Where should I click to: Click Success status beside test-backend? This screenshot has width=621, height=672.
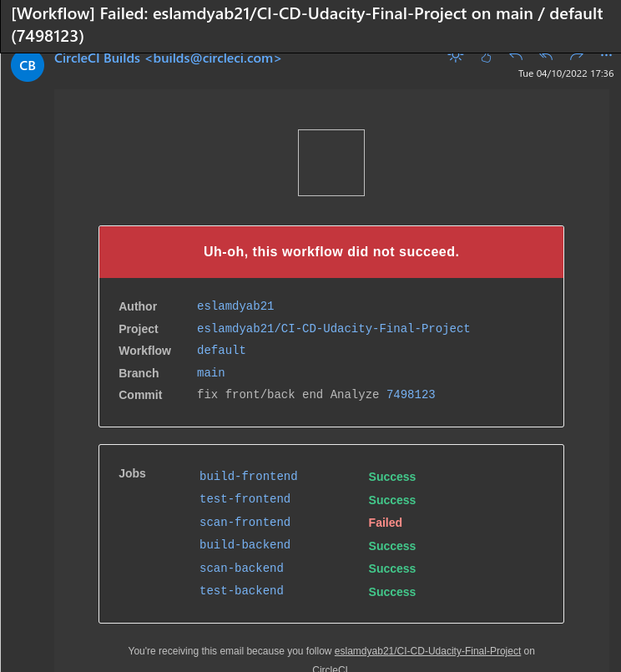(392, 592)
